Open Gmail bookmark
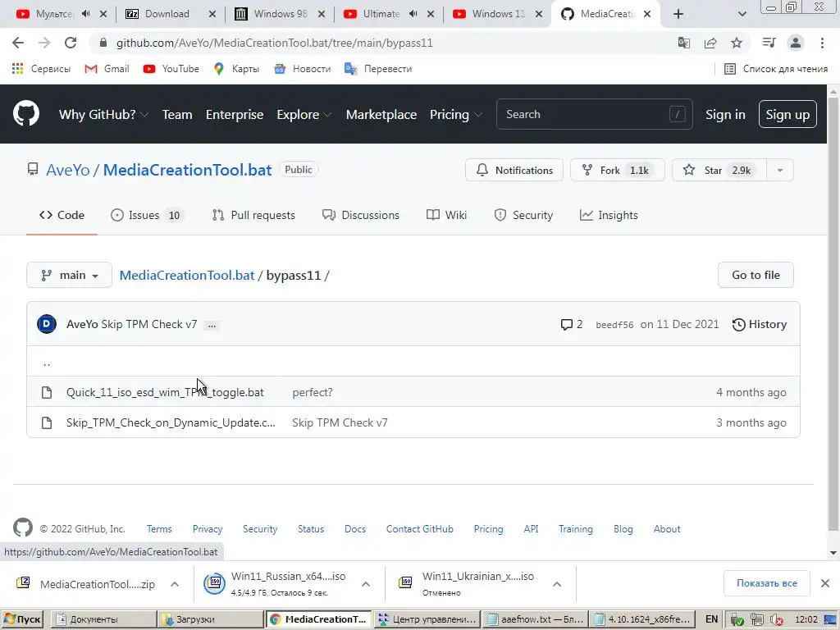The image size is (840, 630). point(107,69)
